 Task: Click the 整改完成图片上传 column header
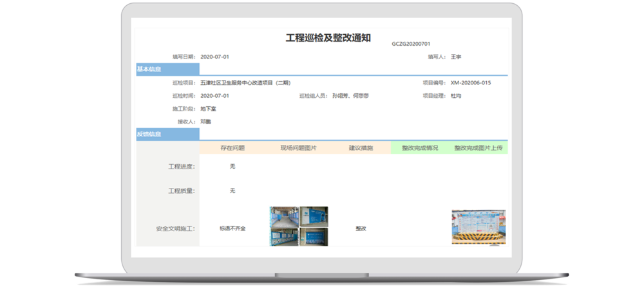(x=478, y=148)
